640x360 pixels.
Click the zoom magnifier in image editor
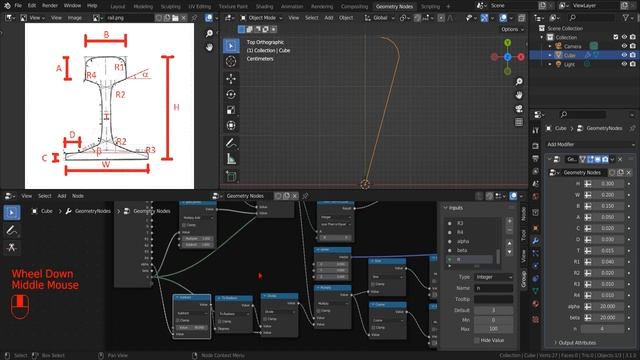click(209, 33)
